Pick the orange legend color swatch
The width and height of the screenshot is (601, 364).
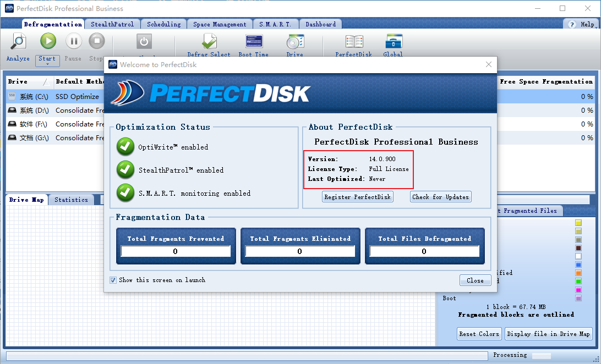click(x=578, y=273)
